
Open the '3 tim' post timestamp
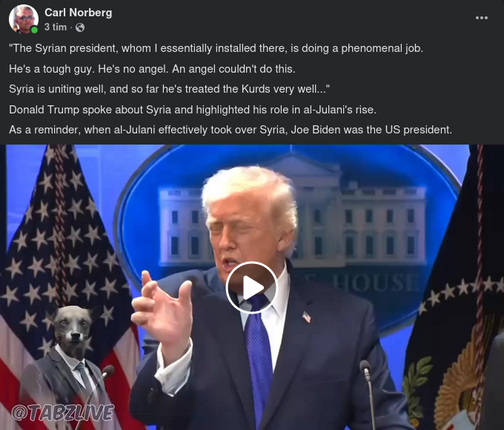(56, 27)
